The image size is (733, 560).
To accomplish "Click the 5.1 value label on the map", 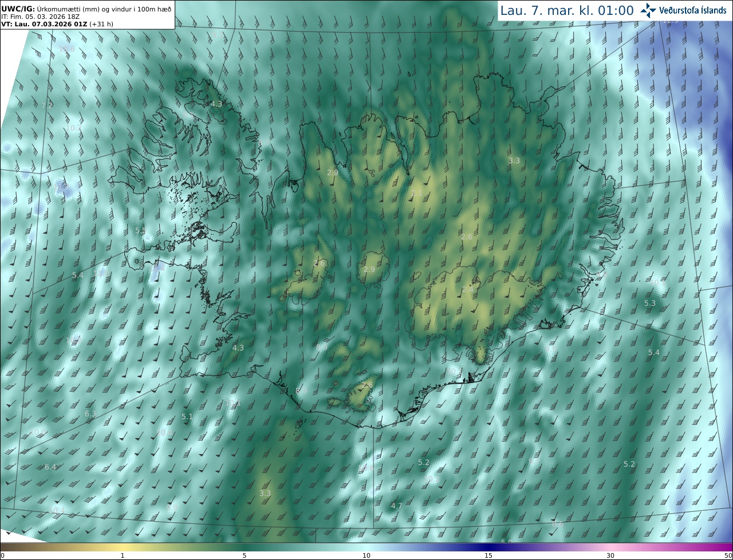I will click(187, 416).
